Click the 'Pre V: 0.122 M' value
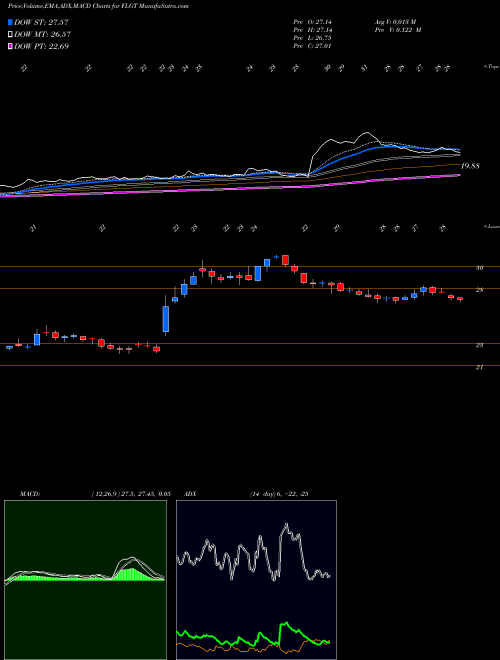Viewport: 500px width, 660px height. click(400, 30)
